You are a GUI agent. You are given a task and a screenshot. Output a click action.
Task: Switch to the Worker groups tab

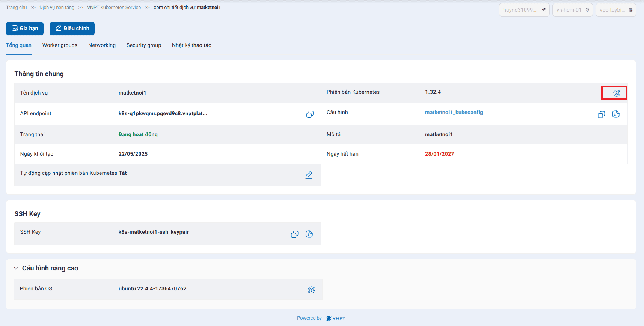(x=60, y=45)
